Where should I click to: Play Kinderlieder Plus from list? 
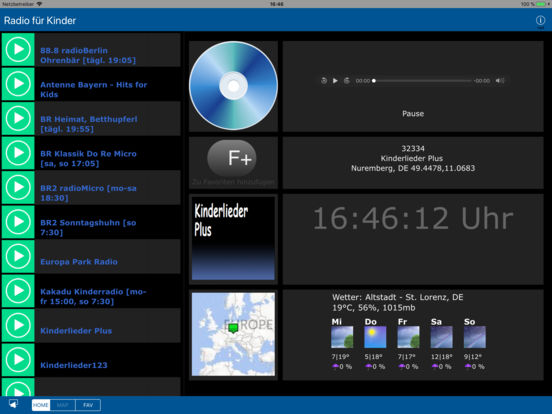coord(18,326)
